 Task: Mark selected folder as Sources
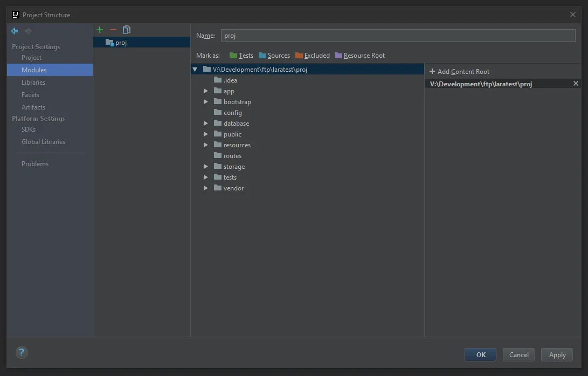coord(274,56)
